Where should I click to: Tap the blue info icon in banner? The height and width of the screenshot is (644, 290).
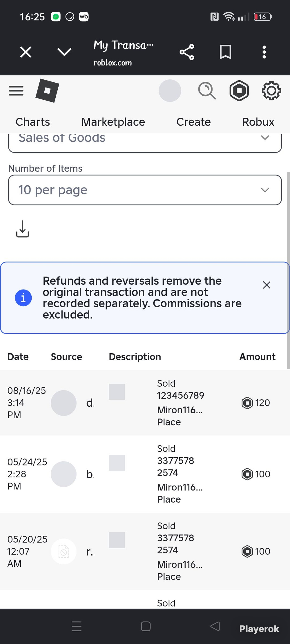tap(23, 298)
